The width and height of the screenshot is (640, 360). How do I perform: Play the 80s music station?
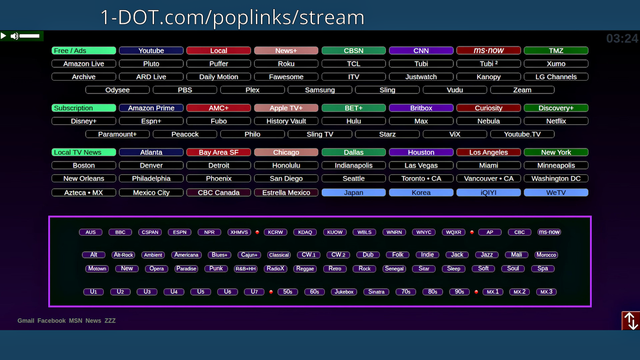432,292
